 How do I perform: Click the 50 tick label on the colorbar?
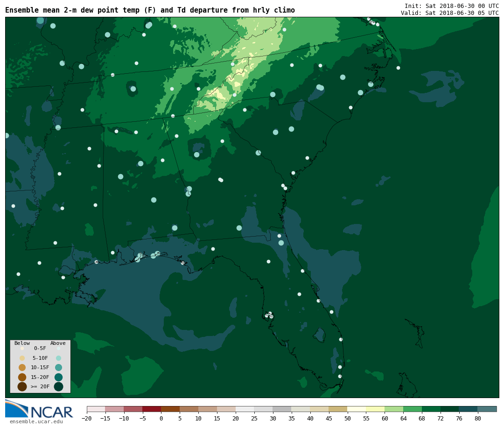coord(348,418)
